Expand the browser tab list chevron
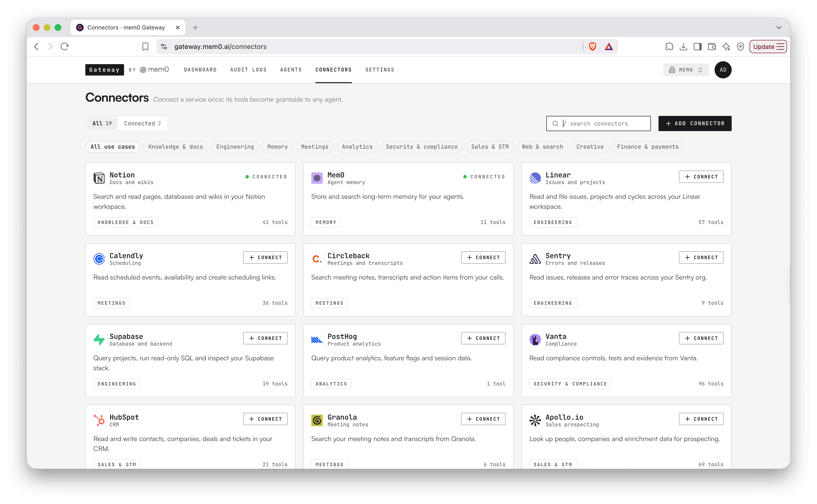817x504 pixels. pyautogui.click(x=779, y=27)
